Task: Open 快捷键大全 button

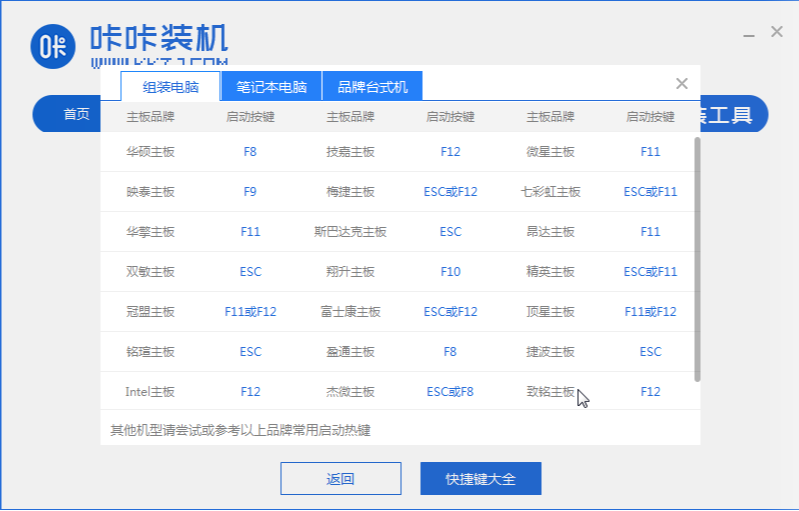Action: (481, 479)
